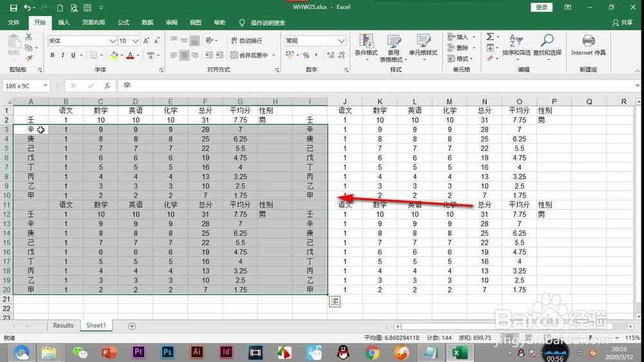Click AutoSum sigma icon
Viewport: 644px width, 362px height.
[x=490, y=37]
